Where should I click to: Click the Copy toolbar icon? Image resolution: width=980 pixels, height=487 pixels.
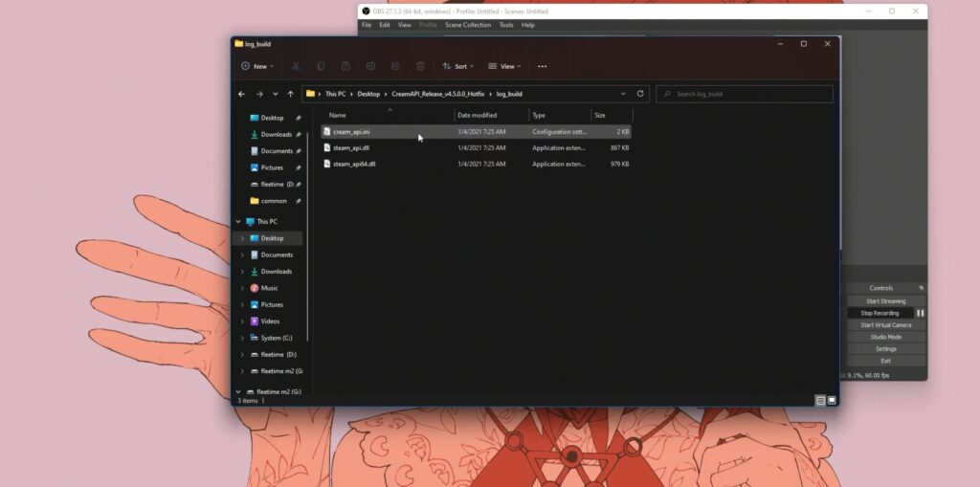pyautogui.click(x=321, y=66)
